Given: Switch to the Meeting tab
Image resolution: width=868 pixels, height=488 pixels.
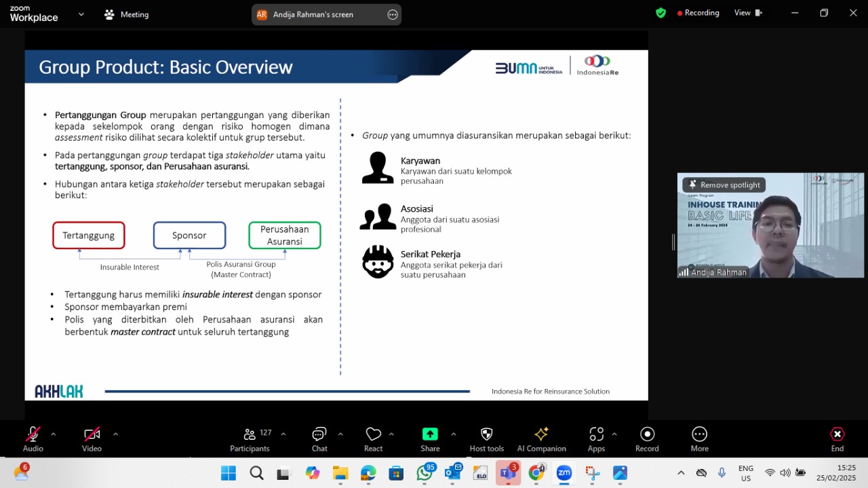Looking at the screenshot, I should point(126,14).
